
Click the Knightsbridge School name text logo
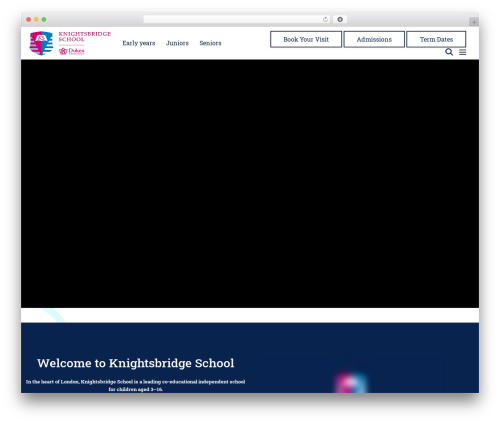point(85,37)
